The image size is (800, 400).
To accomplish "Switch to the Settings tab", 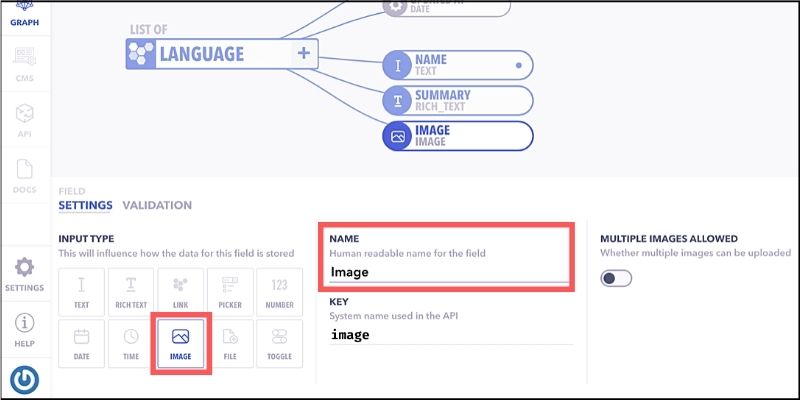I will point(85,205).
